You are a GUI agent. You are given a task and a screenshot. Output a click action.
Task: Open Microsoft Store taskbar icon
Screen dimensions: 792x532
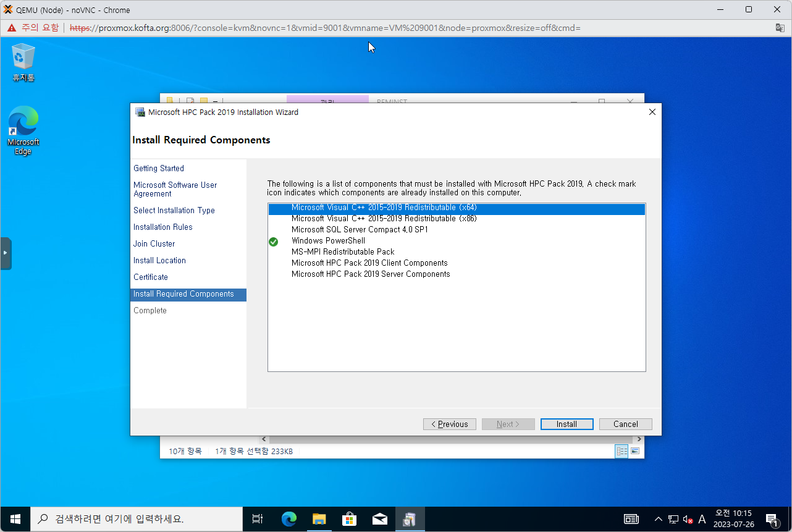[x=349, y=519]
